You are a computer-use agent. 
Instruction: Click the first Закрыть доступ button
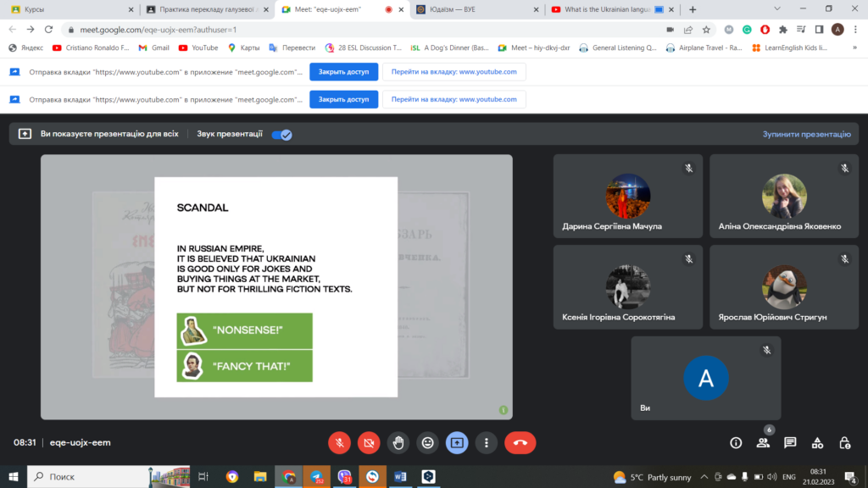(343, 72)
